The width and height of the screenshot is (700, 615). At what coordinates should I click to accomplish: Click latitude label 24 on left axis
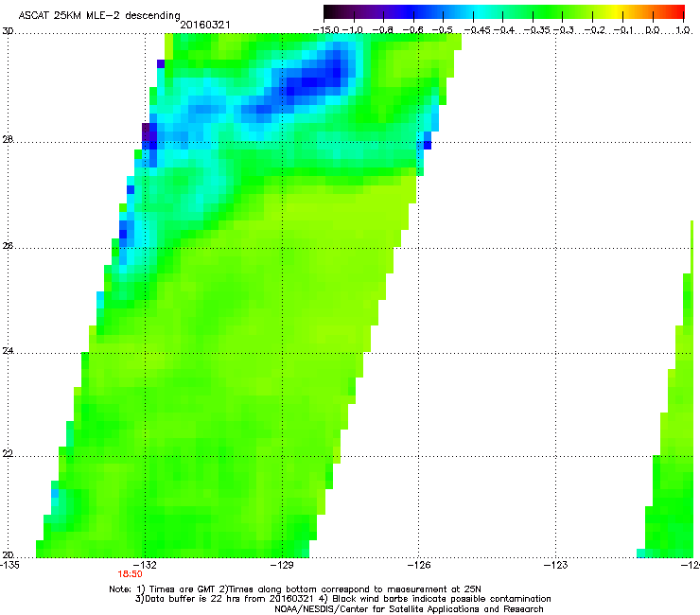(8, 351)
